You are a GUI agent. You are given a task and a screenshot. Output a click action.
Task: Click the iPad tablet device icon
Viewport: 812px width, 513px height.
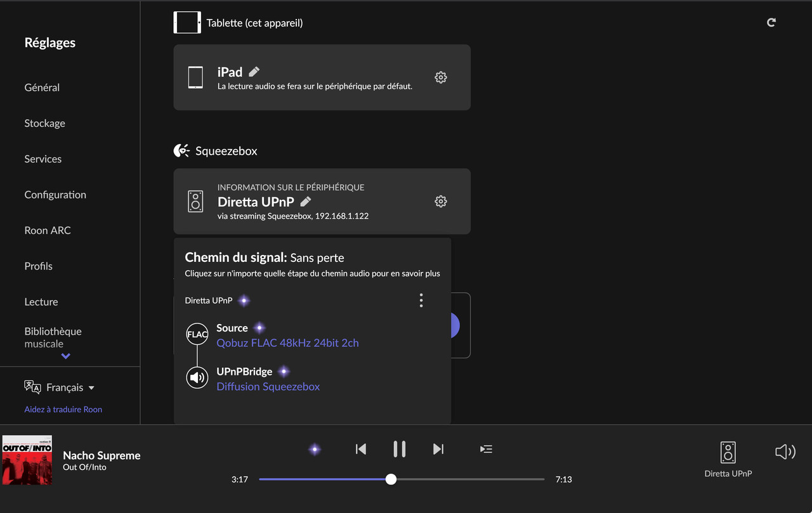pyautogui.click(x=195, y=77)
